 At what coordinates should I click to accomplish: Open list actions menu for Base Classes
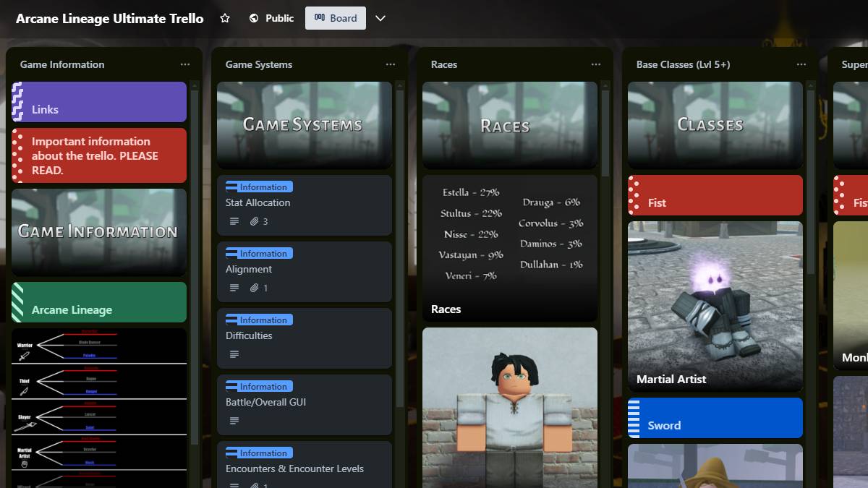pyautogui.click(x=801, y=64)
